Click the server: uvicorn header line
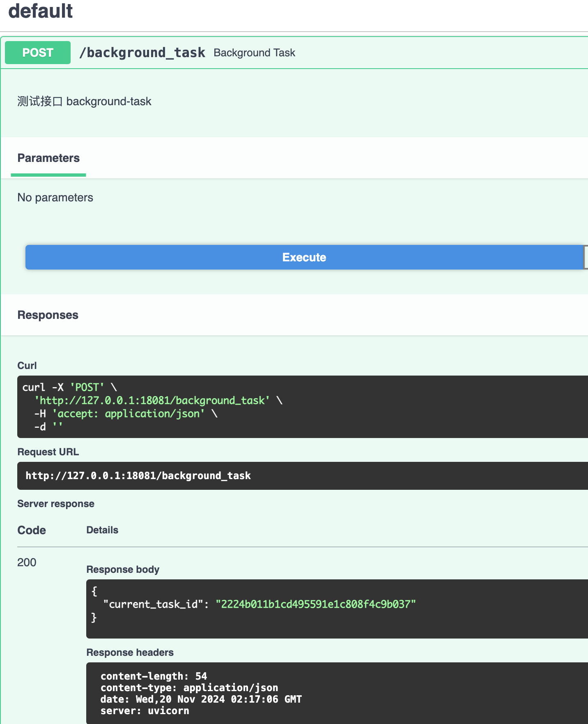This screenshot has height=724, width=588. pyautogui.click(x=145, y=710)
